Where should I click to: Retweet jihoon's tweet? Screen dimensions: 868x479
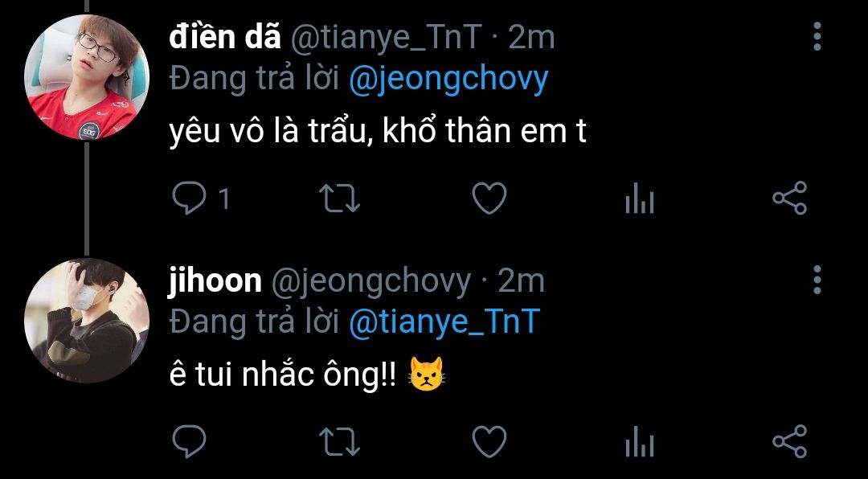click(x=339, y=441)
